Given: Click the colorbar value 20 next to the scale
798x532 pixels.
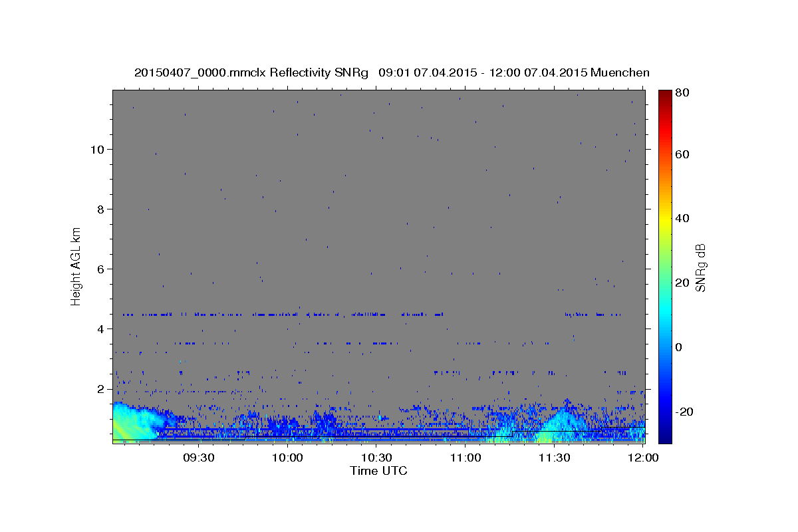Looking at the screenshot, I should (x=682, y=283).
